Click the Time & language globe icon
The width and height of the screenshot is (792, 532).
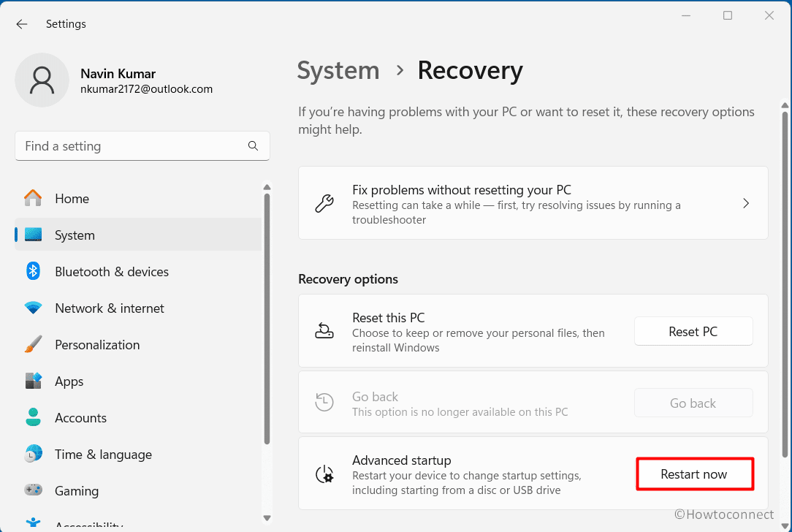coord(34,454)
